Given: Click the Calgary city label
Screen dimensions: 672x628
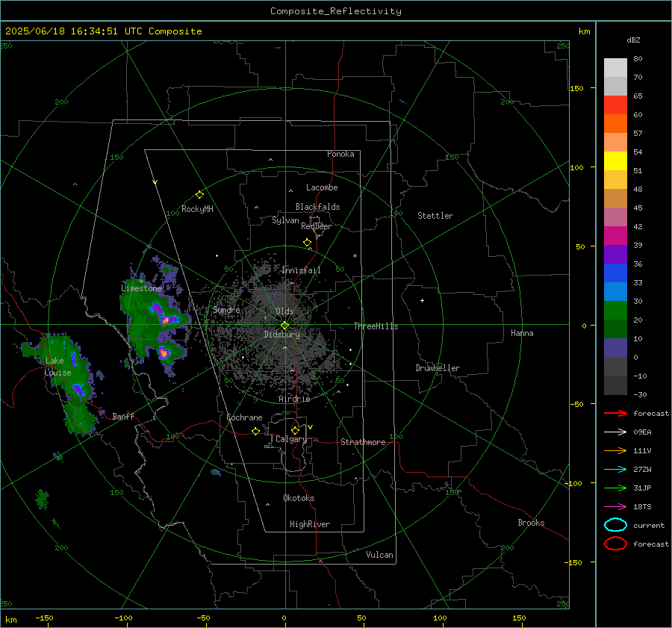Looking at the screenshot, I should (x=291, y=439).
